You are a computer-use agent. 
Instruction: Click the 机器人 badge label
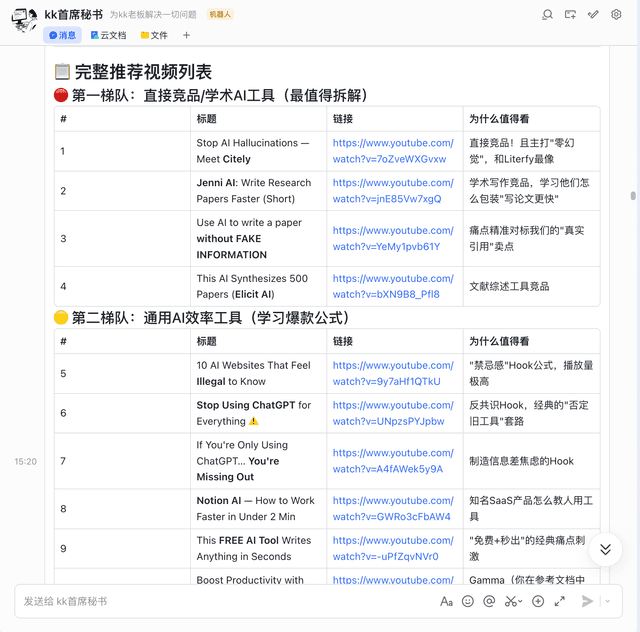(x=220, y=15)
